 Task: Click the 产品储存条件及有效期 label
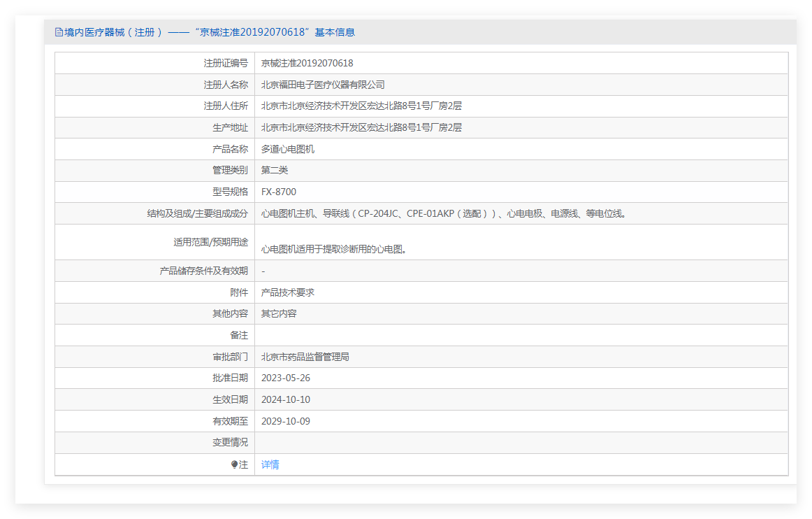(204, 271)
